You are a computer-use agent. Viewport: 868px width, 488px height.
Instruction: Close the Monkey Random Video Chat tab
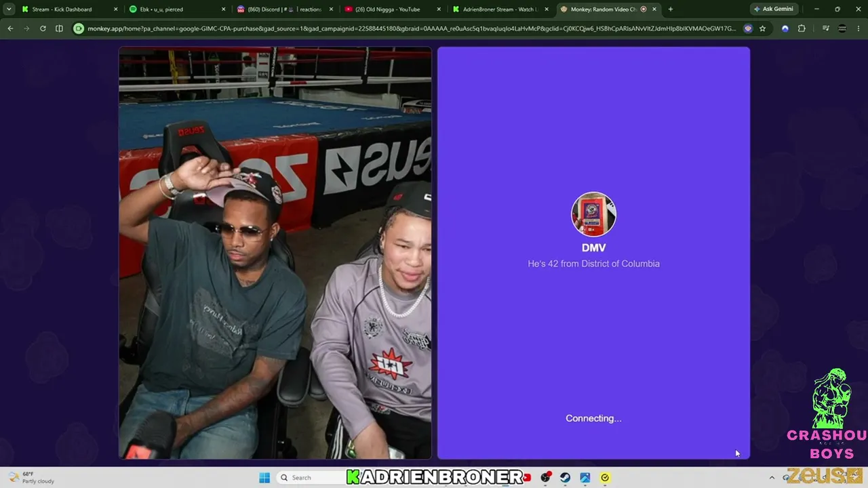tap(654, 9)
